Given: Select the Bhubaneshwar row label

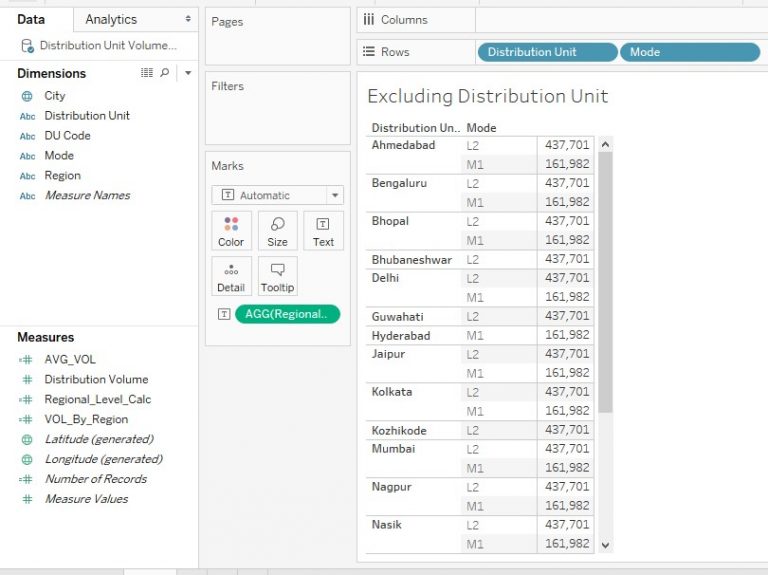Looking at the screenshot, I should (411, 260).
